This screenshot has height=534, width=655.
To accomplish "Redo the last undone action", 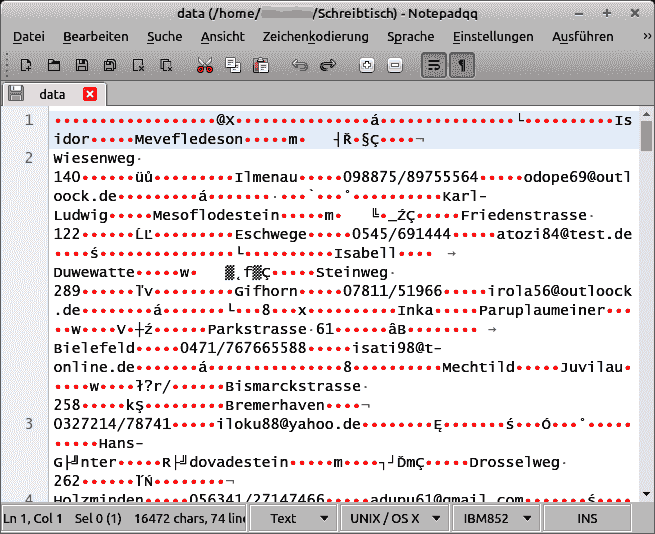I will (328, 65).
